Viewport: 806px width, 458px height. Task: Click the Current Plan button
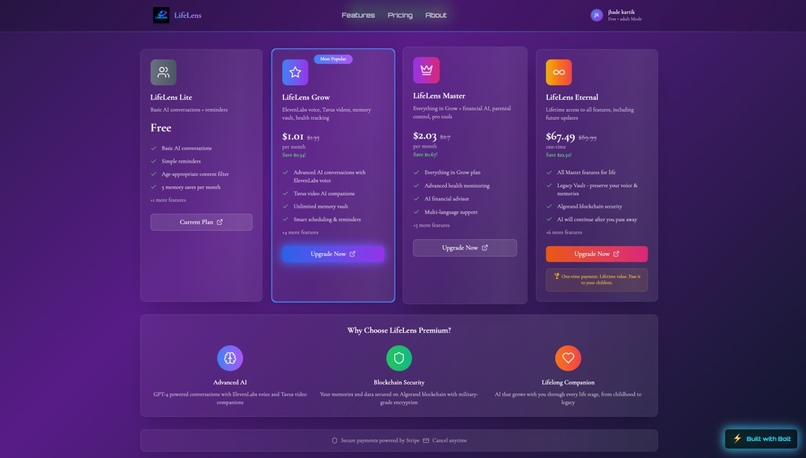(201, 222)
